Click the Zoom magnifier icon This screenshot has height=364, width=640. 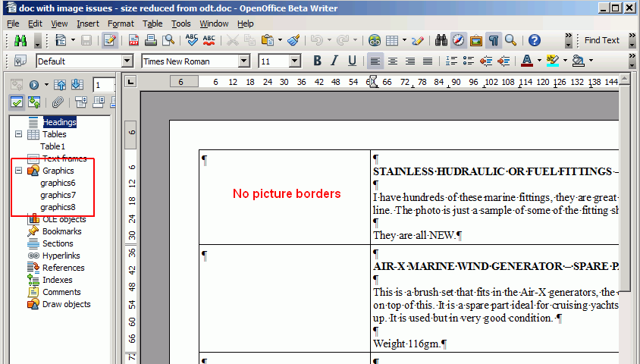click(510, 40)
